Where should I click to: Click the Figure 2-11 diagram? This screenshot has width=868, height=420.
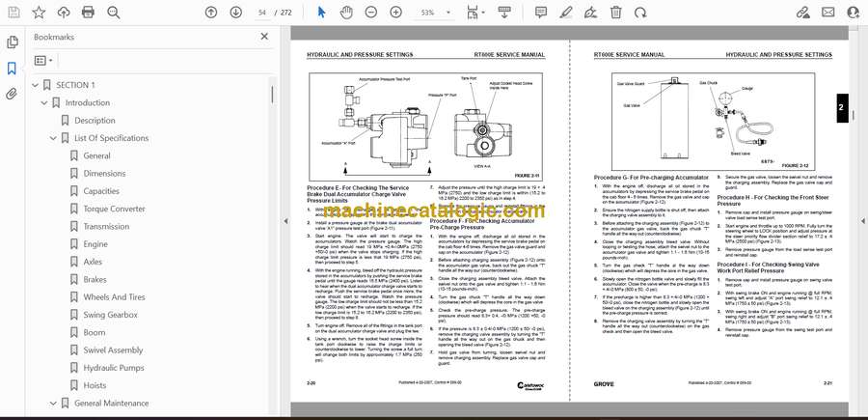[x=425, y=126]
